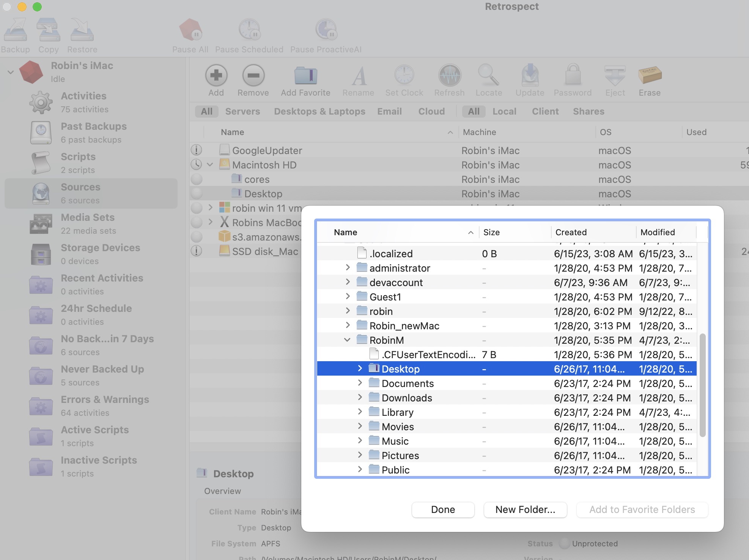Click the Copy toolbar icon
The height and width of the screenshot is (560, 749).
tap(48, 30)
